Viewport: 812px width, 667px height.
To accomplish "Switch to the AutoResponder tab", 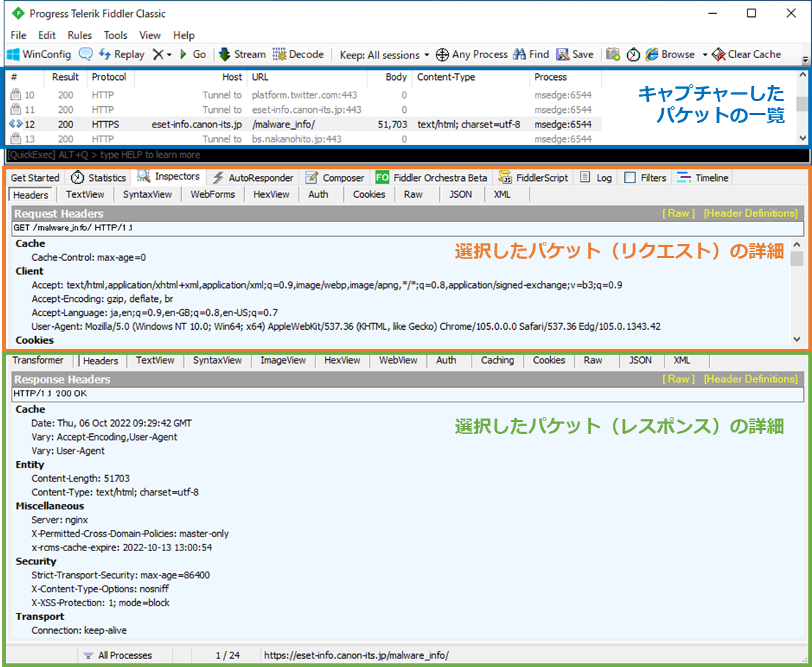I will [x=253, y=177].
